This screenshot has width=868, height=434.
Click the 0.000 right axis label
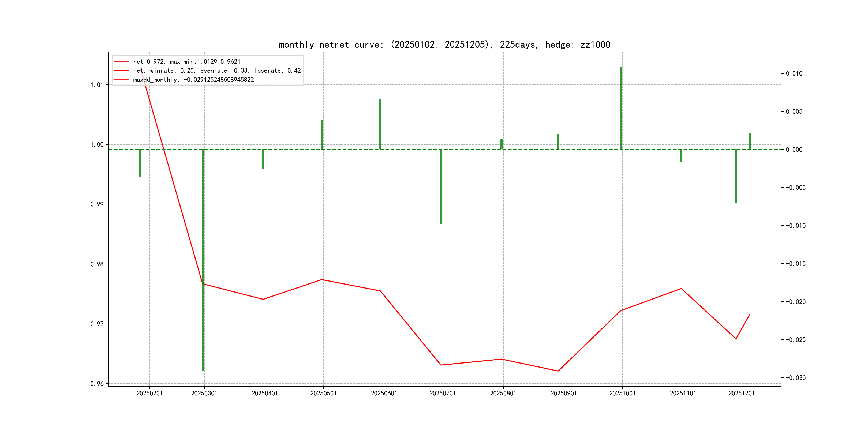click(794, 149)
